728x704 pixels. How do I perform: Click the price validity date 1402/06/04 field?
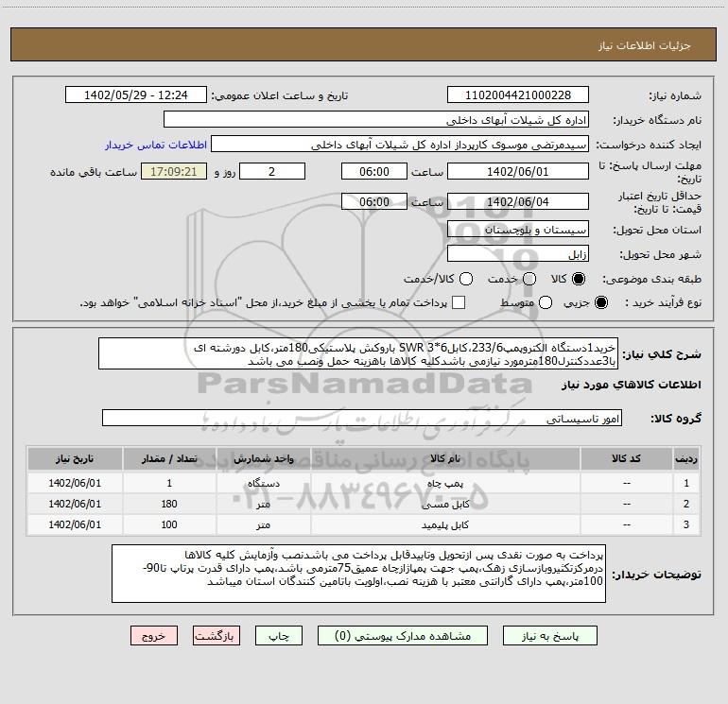pyautogui.click(x=518, y=201)
